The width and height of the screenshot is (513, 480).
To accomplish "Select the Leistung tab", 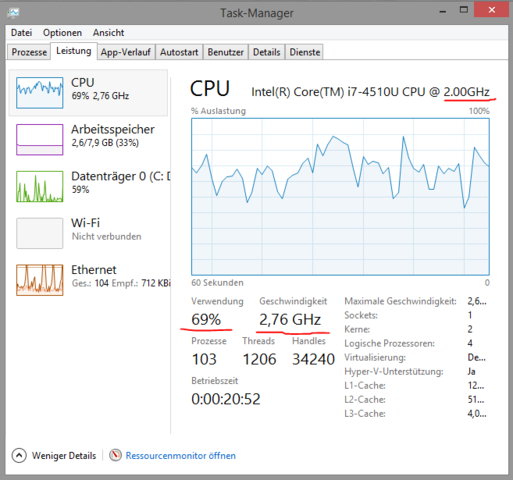I will pyautogui.click(x=74, y=51).
